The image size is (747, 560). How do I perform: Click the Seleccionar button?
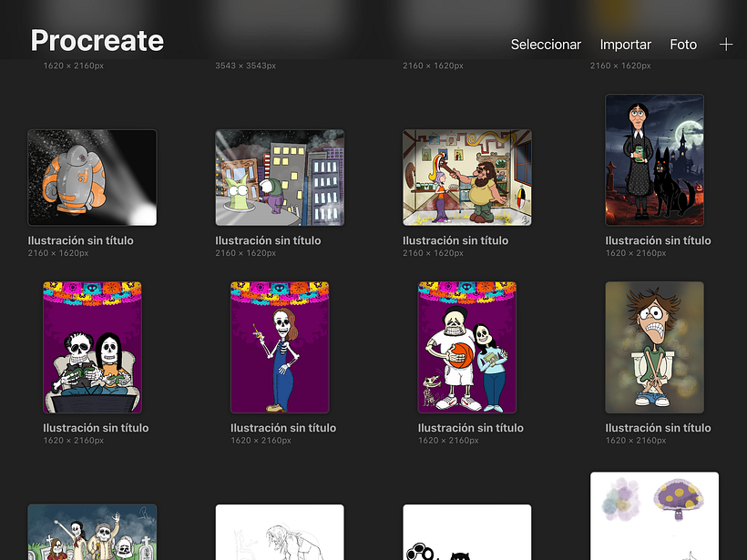[x=545, y=45]
